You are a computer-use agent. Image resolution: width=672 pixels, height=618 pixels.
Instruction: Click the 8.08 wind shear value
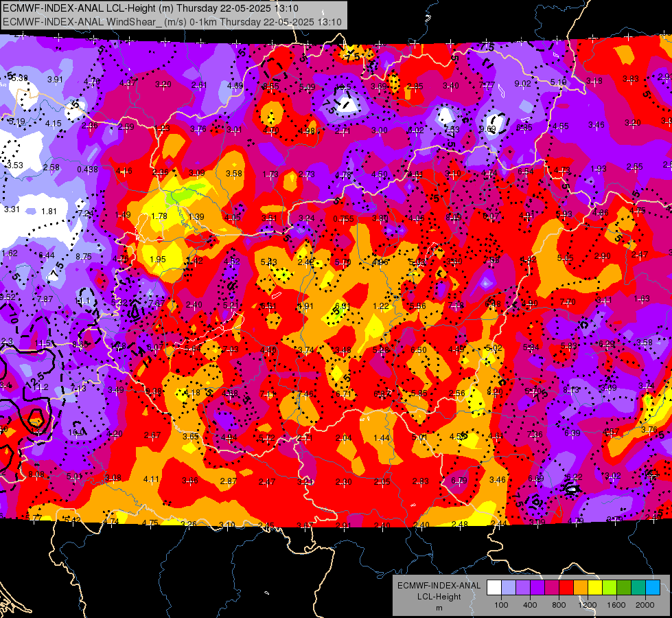pyautogui.click(x=36, y=474)
